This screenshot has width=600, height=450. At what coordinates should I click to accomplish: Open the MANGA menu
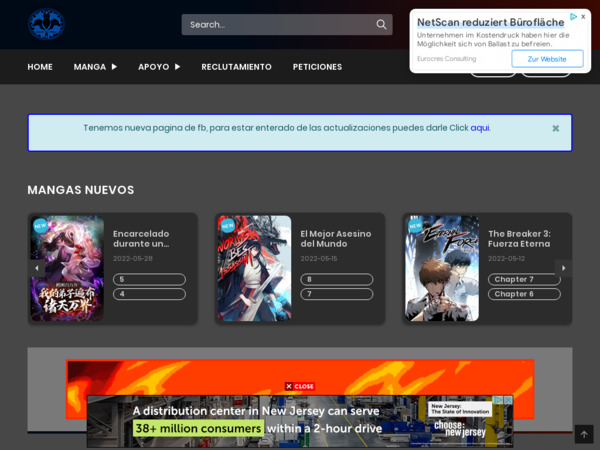pos(90,67)
